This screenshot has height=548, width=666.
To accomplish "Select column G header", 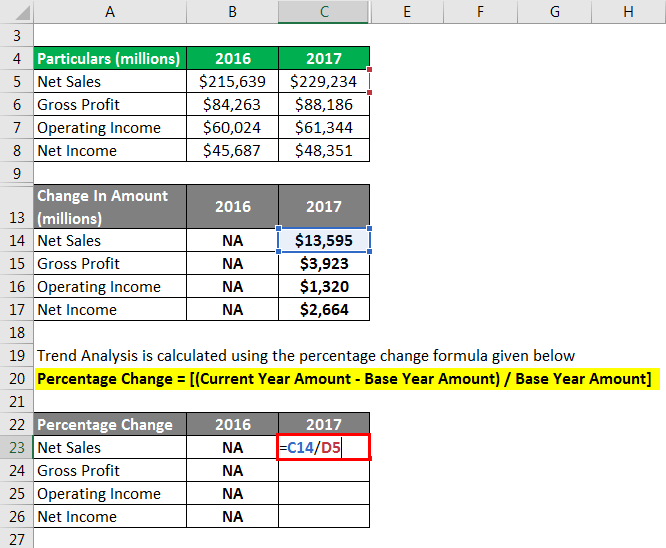I will (554, 11).
